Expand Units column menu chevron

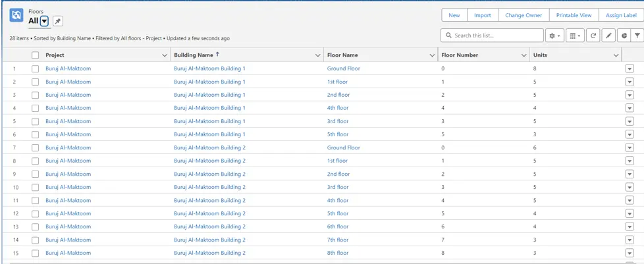point(616,55)
